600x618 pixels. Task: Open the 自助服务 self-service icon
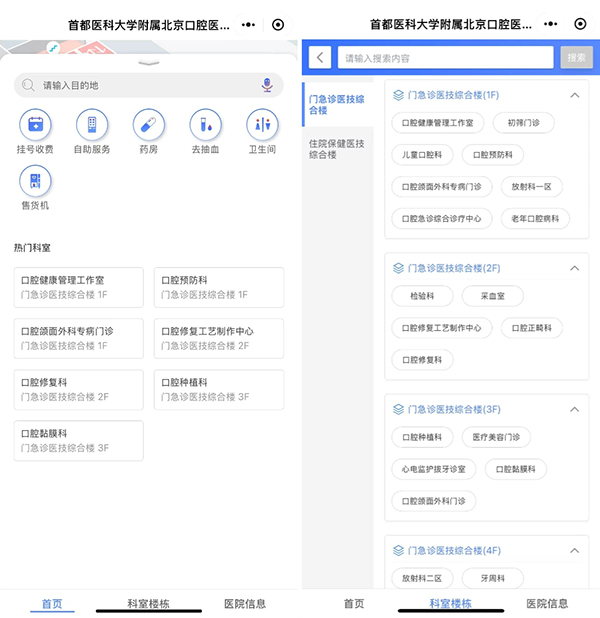92,126
